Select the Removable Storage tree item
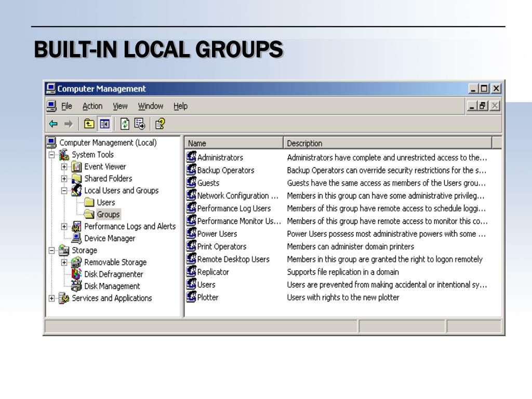 (x=115, y=262)
